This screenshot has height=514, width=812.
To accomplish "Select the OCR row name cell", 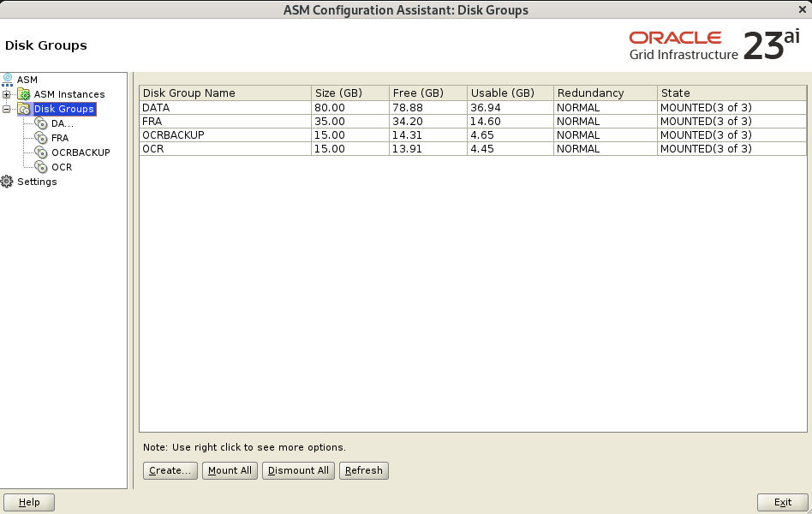I will pyautogui.click(x=225, y=149).
